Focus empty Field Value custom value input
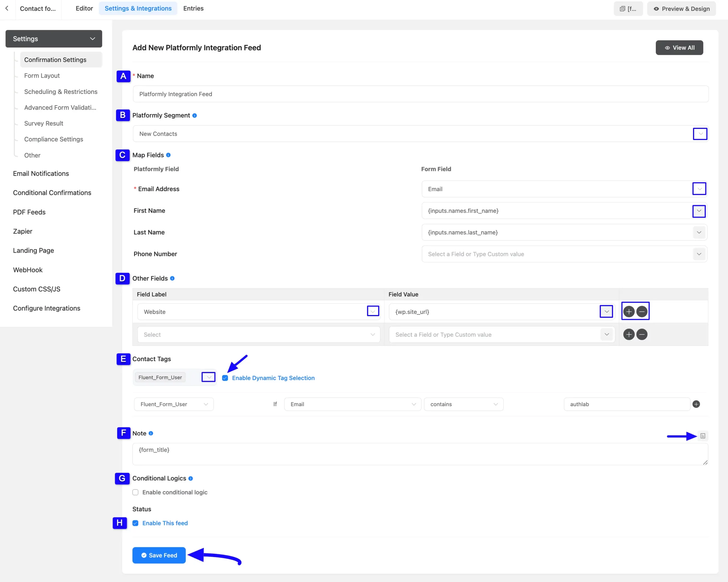The width and height of the screenshot is (728, 582). point(495,335)
